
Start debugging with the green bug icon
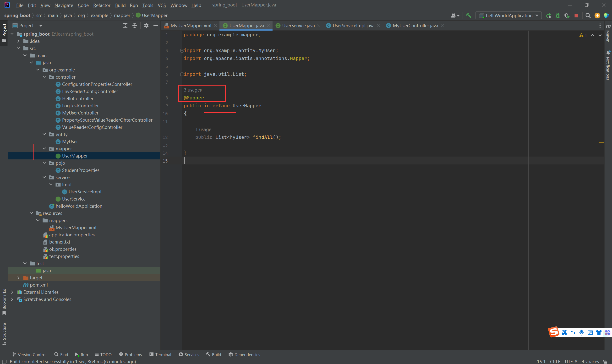click(x=557, y=16)
